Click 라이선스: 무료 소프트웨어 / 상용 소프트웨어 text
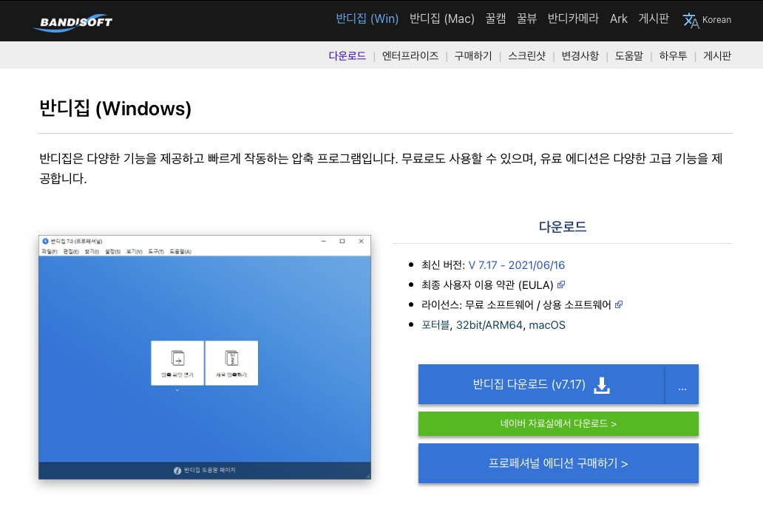The width and height of the screenshot is (763, 532). pyautogui.click(x=516, y=305)
